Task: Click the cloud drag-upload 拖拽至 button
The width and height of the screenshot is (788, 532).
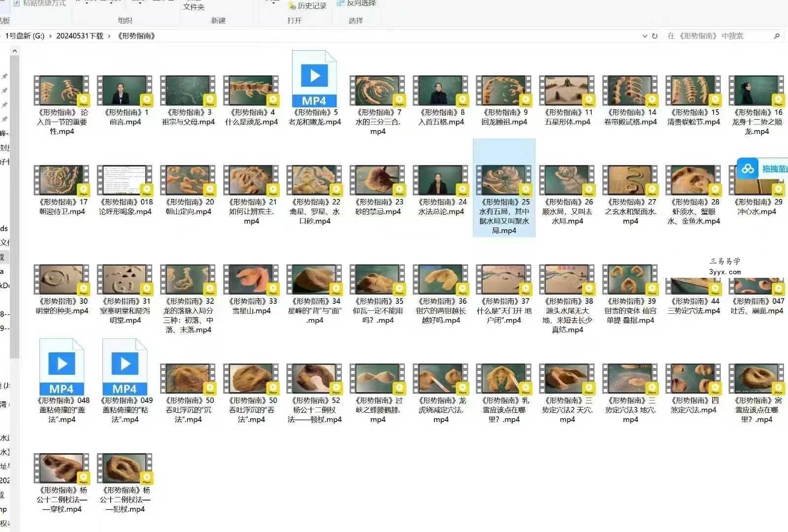Action: tap(762, 169)
